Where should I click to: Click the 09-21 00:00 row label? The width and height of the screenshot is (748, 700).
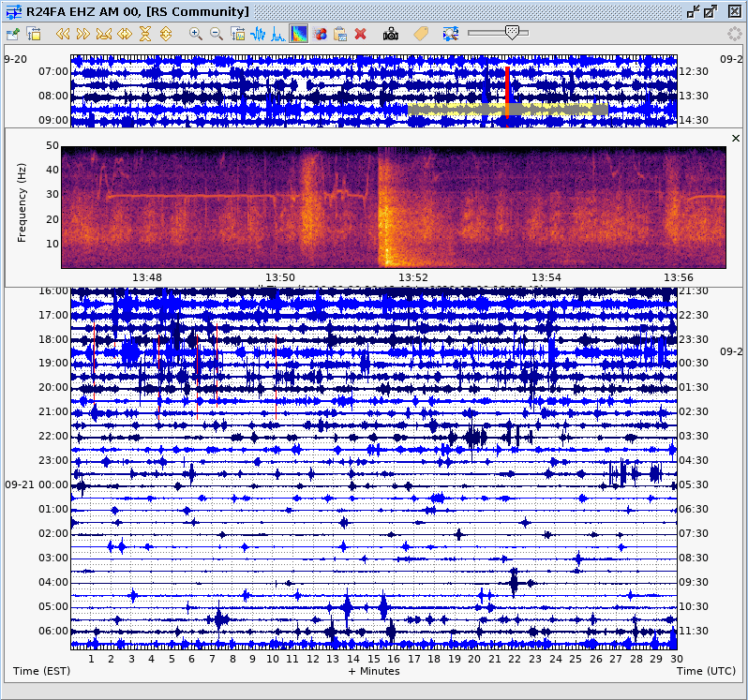(37, 484)
